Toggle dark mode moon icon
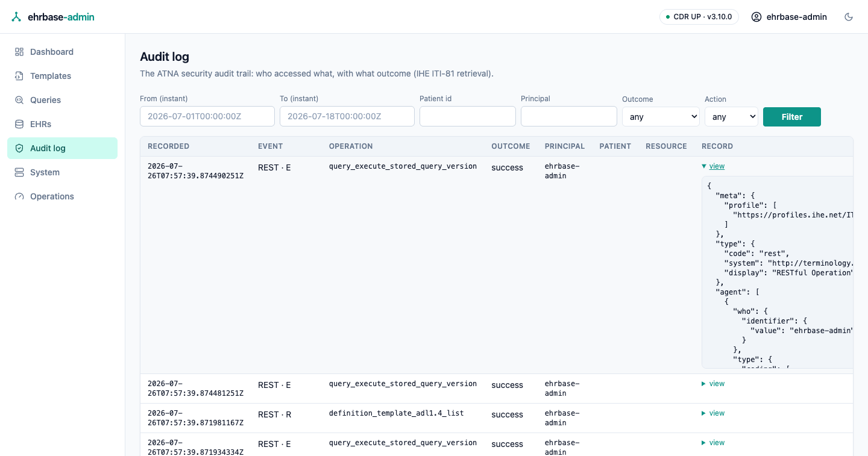Viewport: 868px width, 456px height. coord(849,17)
